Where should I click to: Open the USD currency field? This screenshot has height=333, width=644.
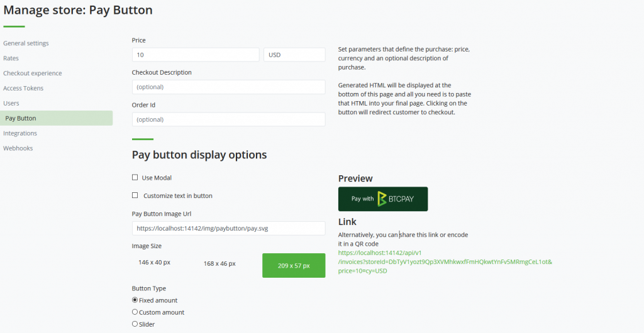pyautogui.click(x=294, y=55)
